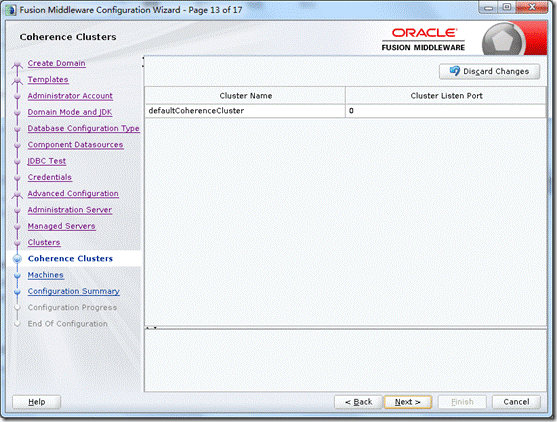Click the Create Domain step node icon

(x=17, y=64)
